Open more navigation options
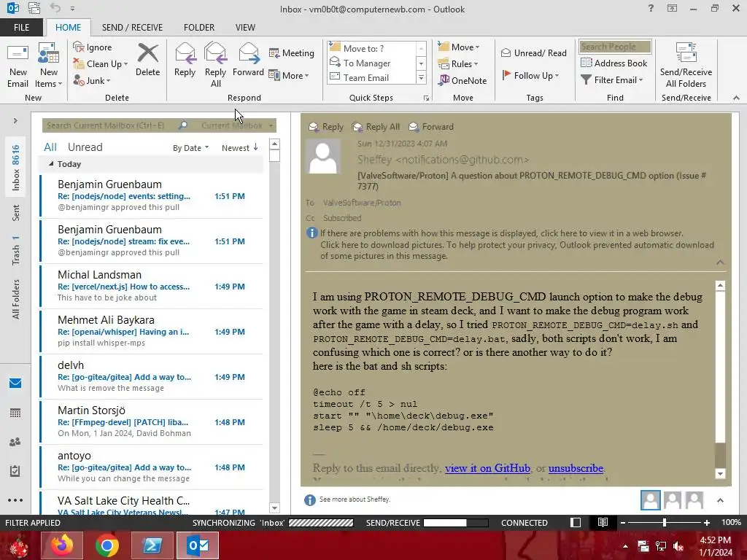Image resolution: width=747 pixels, height=560 pixels. [x=15, y=500]
